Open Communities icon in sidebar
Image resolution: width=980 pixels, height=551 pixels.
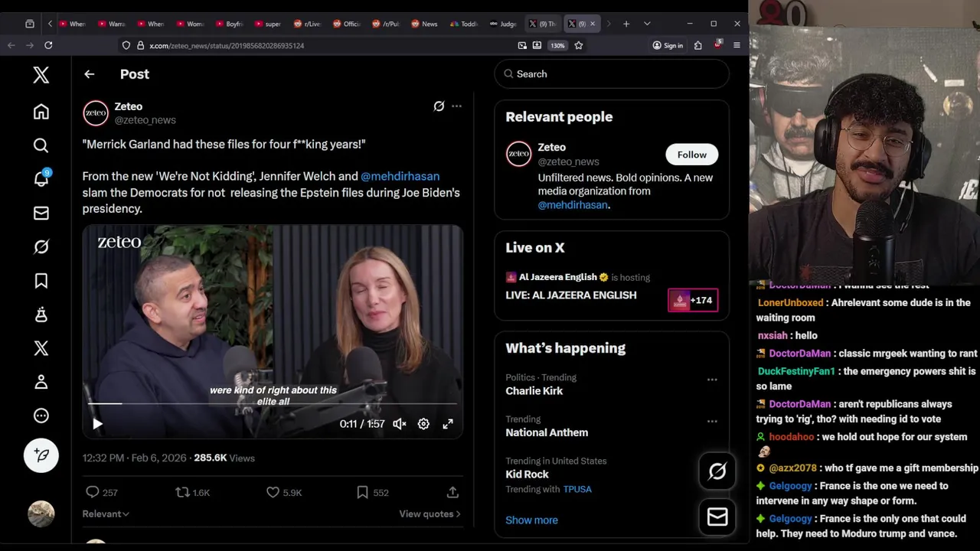click(41, 315)
